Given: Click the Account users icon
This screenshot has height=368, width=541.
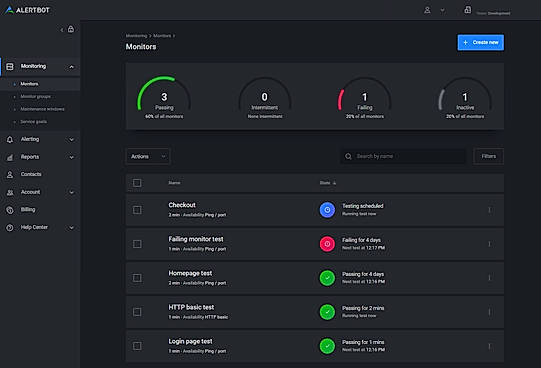Looking at the screenshot, I should 10,192.
